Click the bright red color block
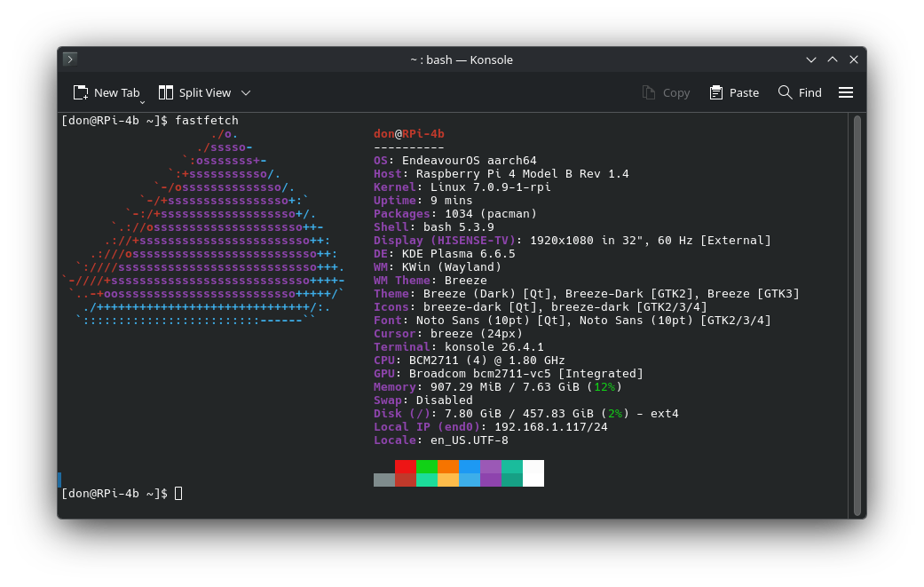Image resolution: width=924 pixels, height=587 pixels. pos(406,467)
